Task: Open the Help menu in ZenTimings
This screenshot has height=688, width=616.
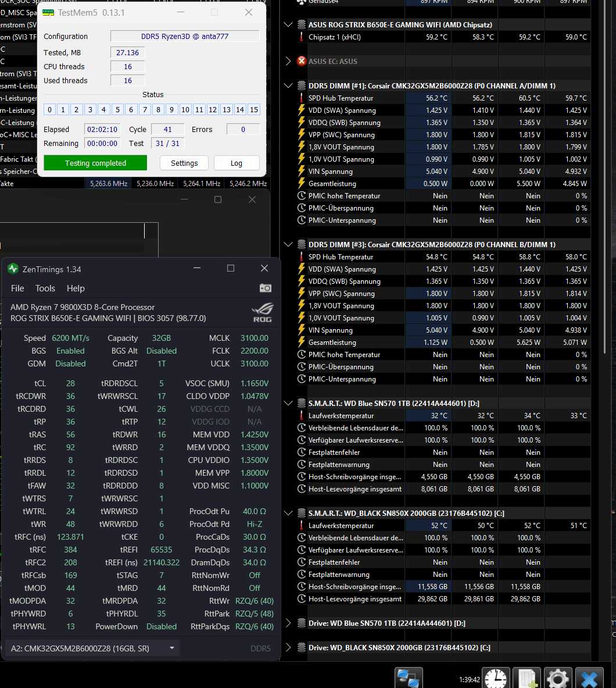Action: coord(76,288)
